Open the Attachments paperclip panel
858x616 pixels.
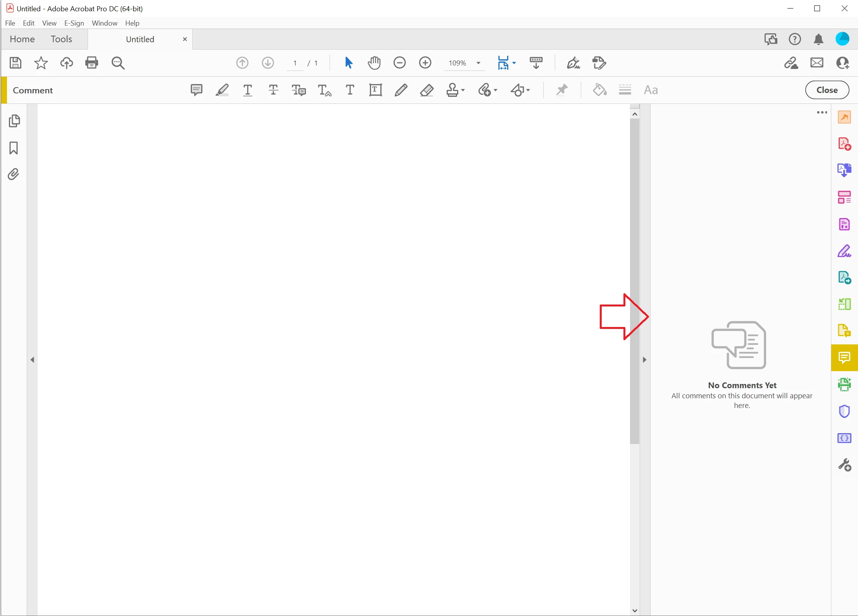click(14, 174)
